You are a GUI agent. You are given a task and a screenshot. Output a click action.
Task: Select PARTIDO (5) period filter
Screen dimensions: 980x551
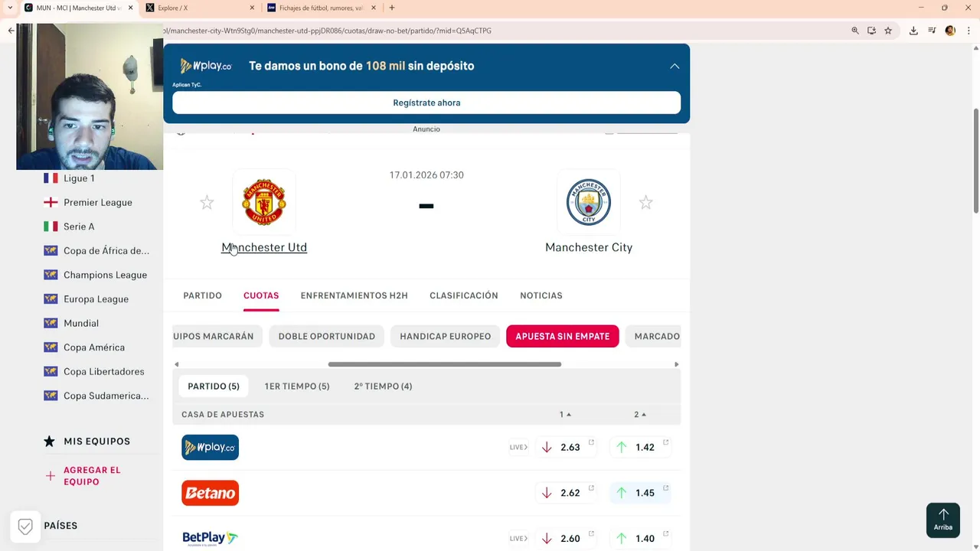tap(214, 386)
